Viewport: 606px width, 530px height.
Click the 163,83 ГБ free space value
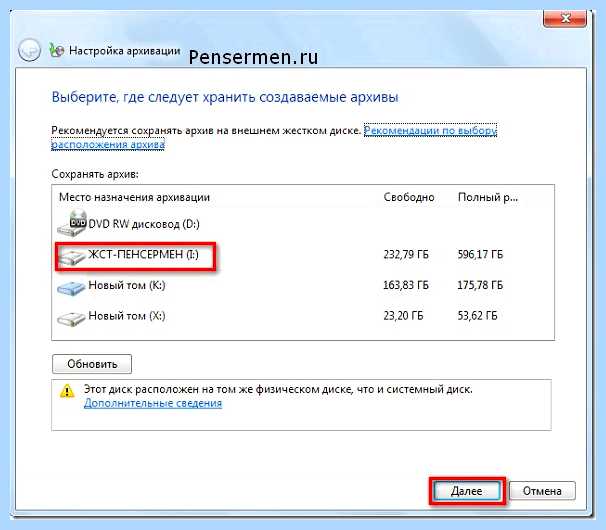pyautogui.click(x=406, y=285)
